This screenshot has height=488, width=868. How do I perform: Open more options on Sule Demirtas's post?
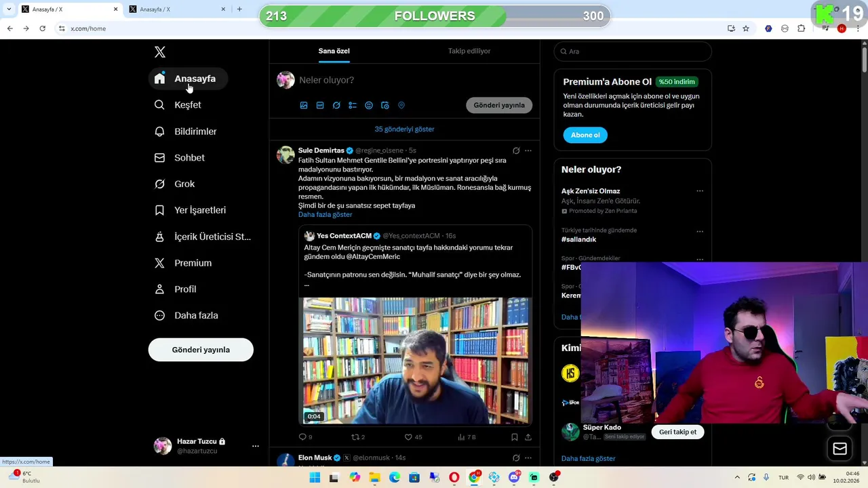coord(528,150)
